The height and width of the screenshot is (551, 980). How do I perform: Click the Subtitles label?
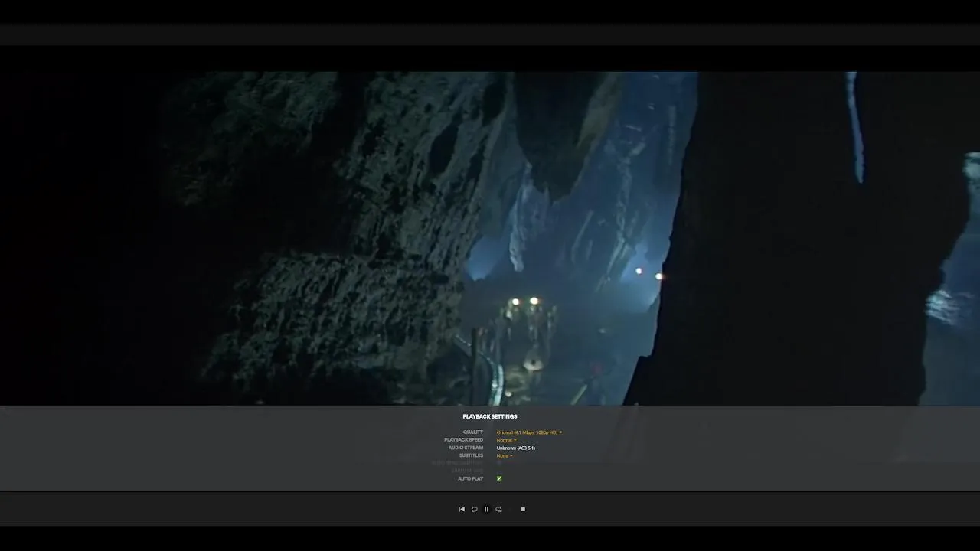coord(471,455)
